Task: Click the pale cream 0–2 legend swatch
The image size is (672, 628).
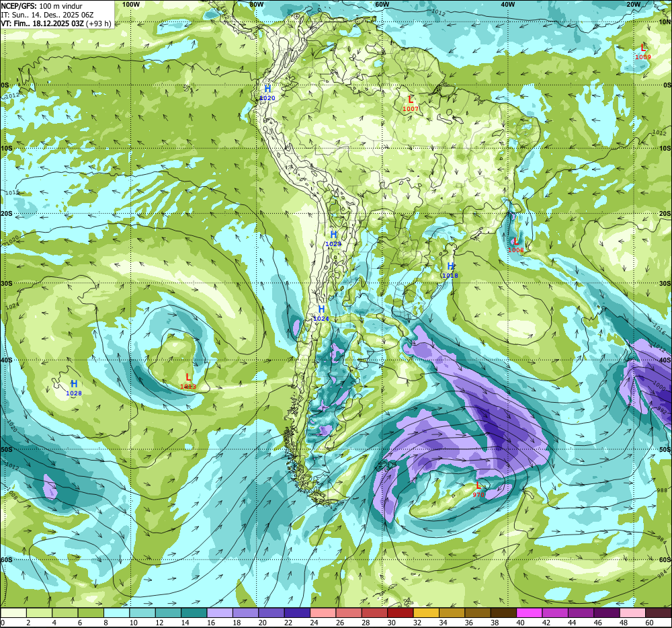Action: [13, 613]
